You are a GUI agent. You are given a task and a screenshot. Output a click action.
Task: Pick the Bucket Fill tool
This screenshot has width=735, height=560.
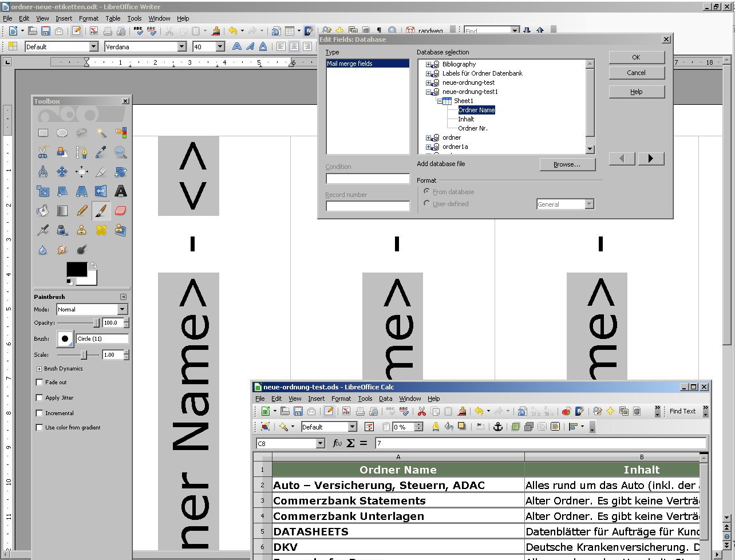43,211
